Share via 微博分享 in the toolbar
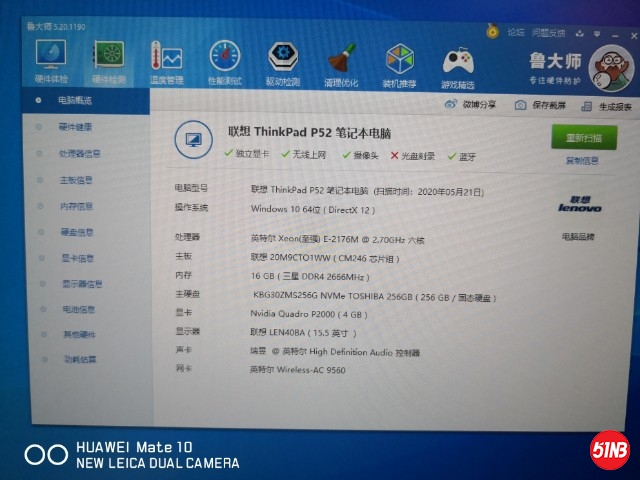Screen dimensions: 640x480 (469, 104)
